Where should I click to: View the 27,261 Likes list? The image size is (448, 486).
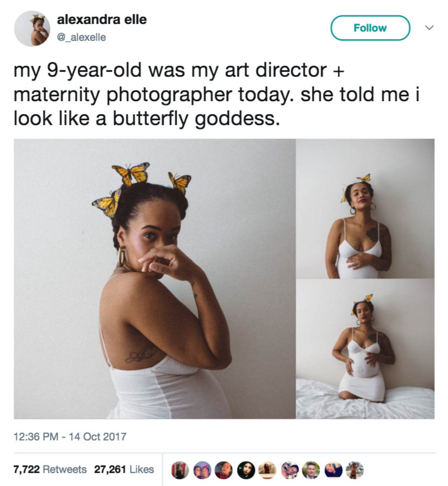(x=124, y=469)
